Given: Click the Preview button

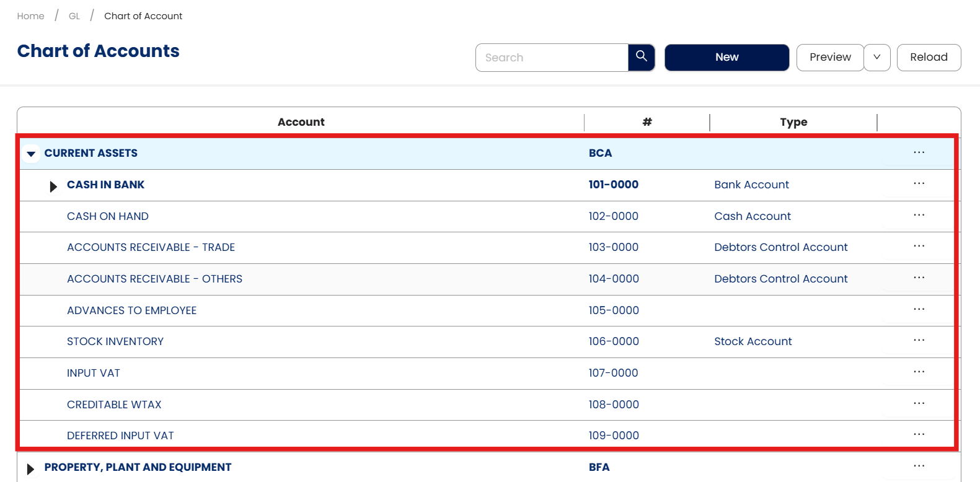Looking at the screenshot, I should click(x=830, y=57).
